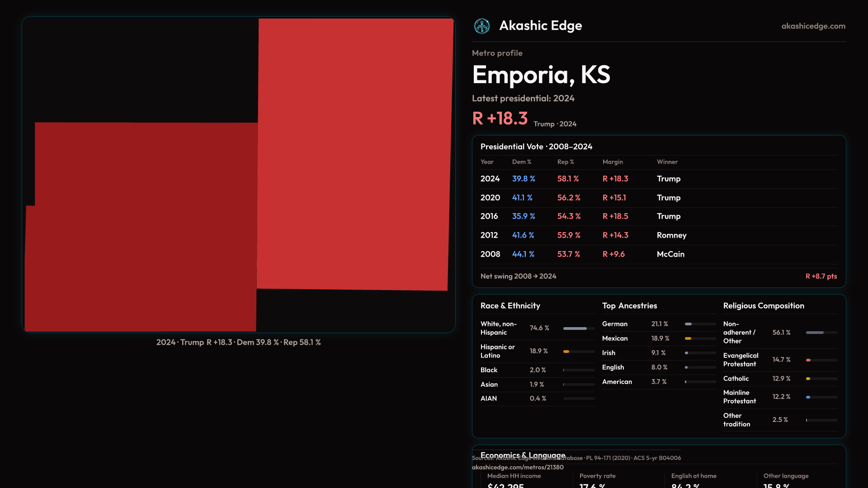Click the Margin column header
The image size is (868, 488).
(613, 162)
